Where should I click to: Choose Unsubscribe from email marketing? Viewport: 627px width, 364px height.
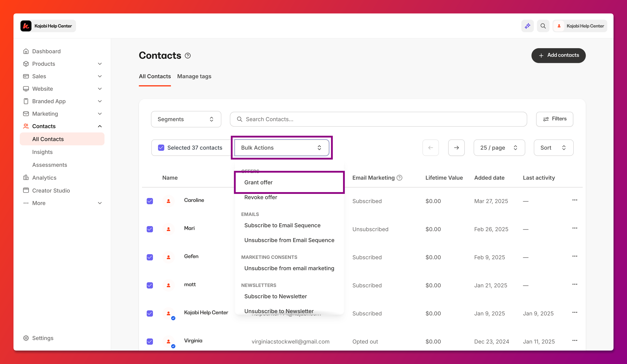tap(289, 268)
